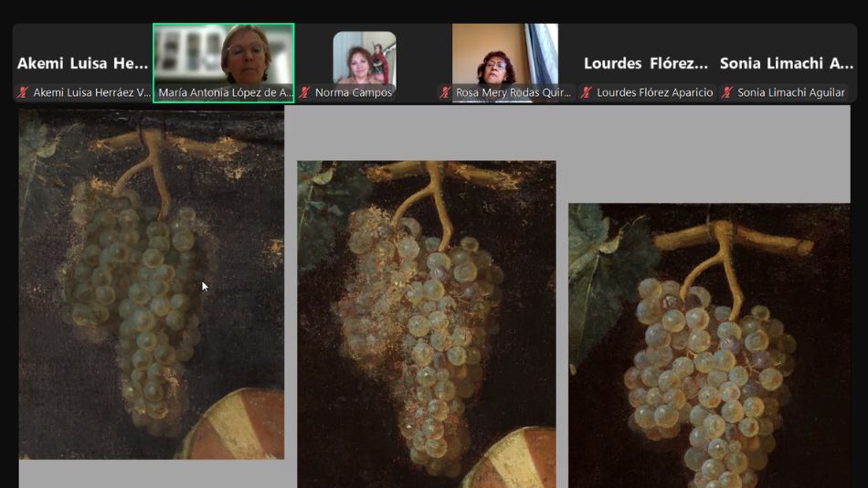The image size is (868, 488).
Task: Click muted mic icon for Sonia Limachi Aguilar
Action: (x=727, y=92)
